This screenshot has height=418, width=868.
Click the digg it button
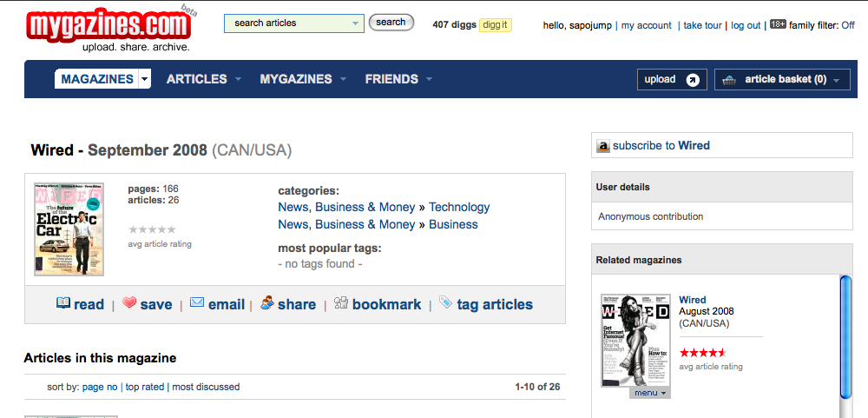[495, 25]
